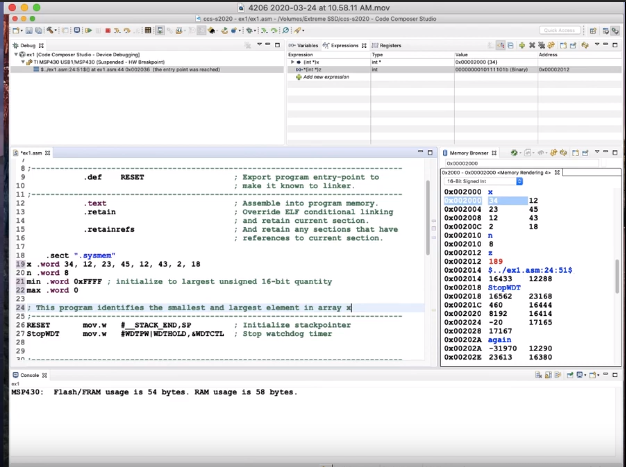626x467 pixels.
Task: Select the red value 189 in memory browser
Action: (x=495, y=261)
